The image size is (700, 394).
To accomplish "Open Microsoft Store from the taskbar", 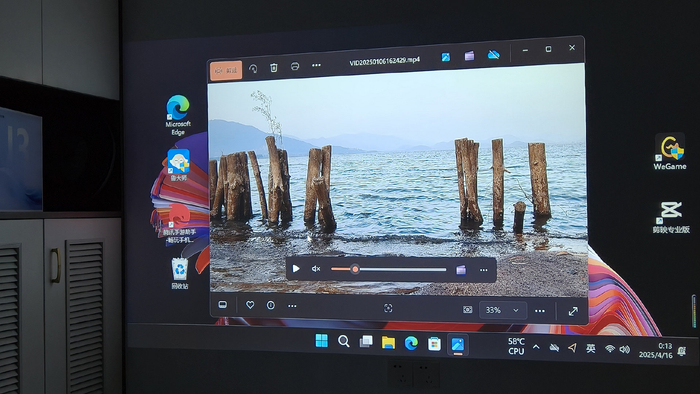I will coord(434,344).
